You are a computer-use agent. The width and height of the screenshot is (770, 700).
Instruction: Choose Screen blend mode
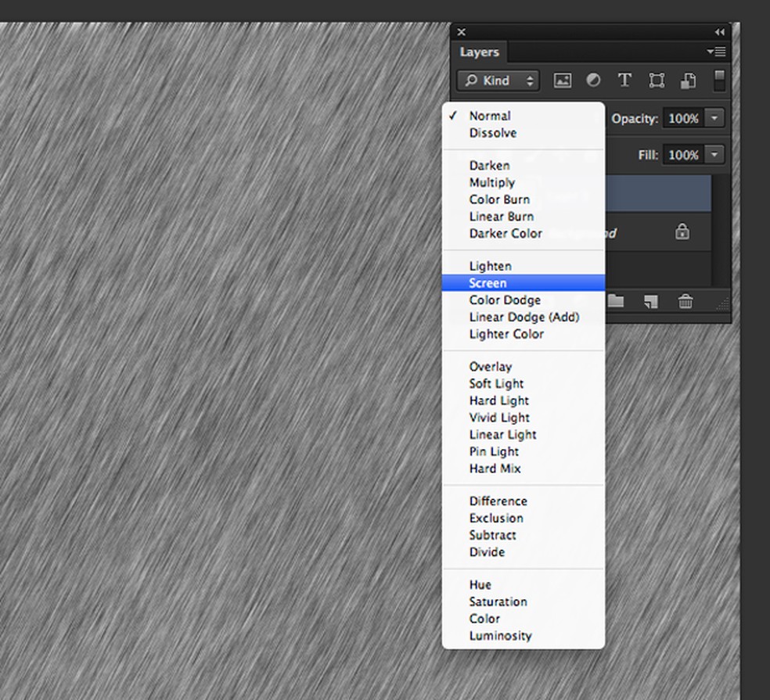tap(488, 283)
